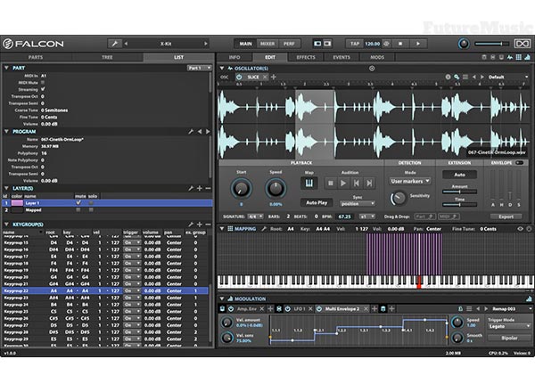Open the PARTS tab
The width and height of the screenshot is (535, 392).
[x=36, y=57]
